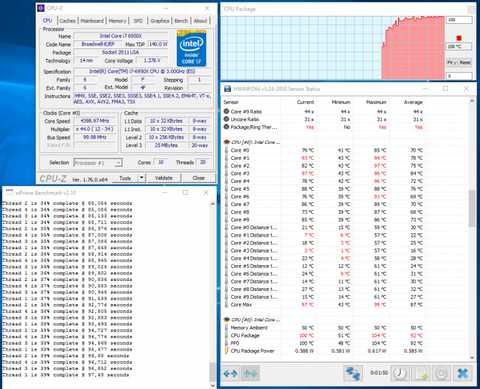Click the collapse columns arrows icon
Screen dimensions: 480x389
[x=250, y=373]
